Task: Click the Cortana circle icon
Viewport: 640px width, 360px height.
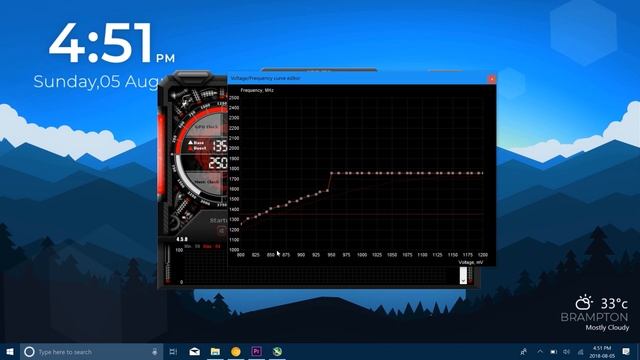Action: tap(29, 351)
